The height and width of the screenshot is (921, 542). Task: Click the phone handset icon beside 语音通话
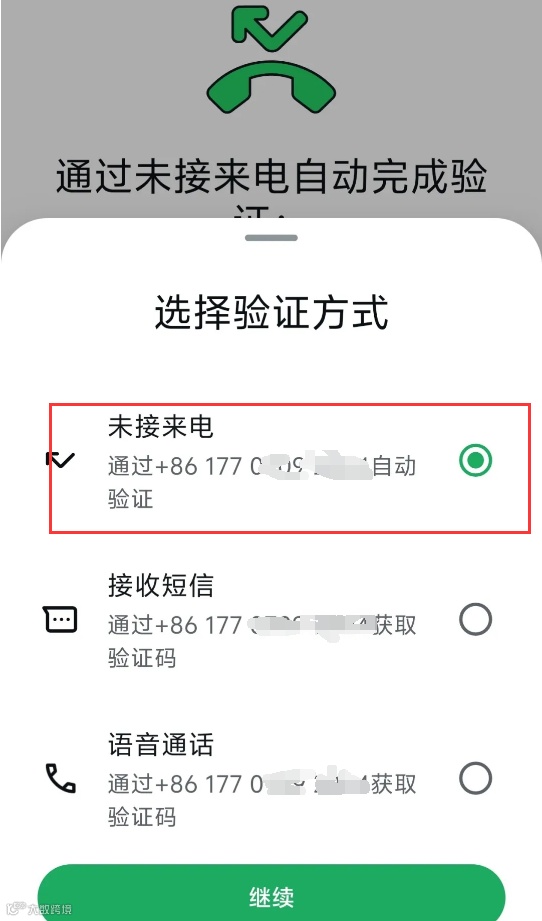pyautogui.click(x=60, y=778)
